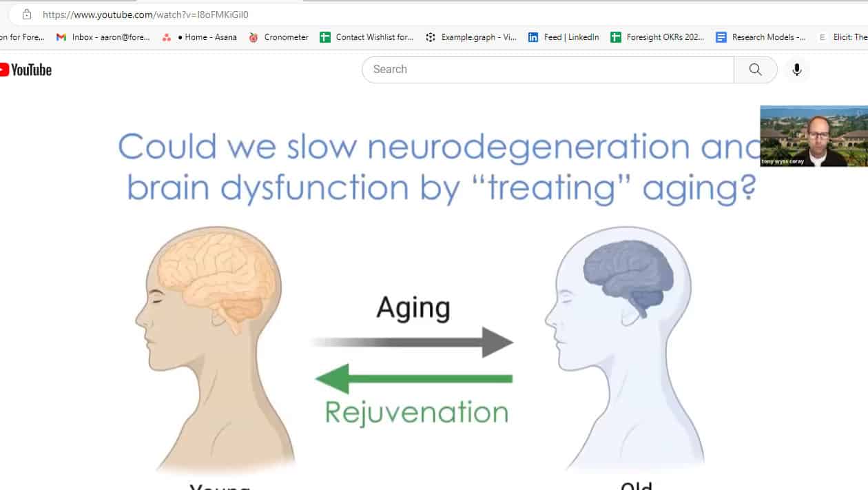
Task: Click inside the YouTube search field
Action: pos(548,70)
